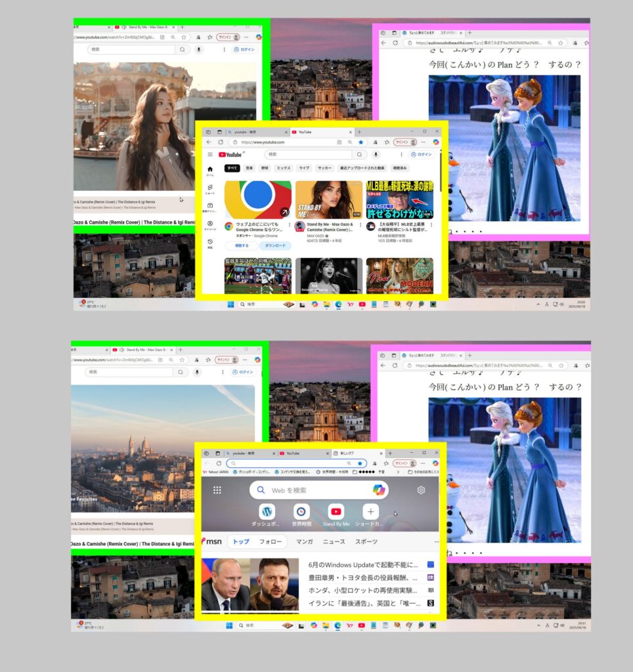Image resolution: width=633 pixels, height=672 pixels.
Task: Click the 検索 search field on the YouTube home page
Action: (309, 155)
